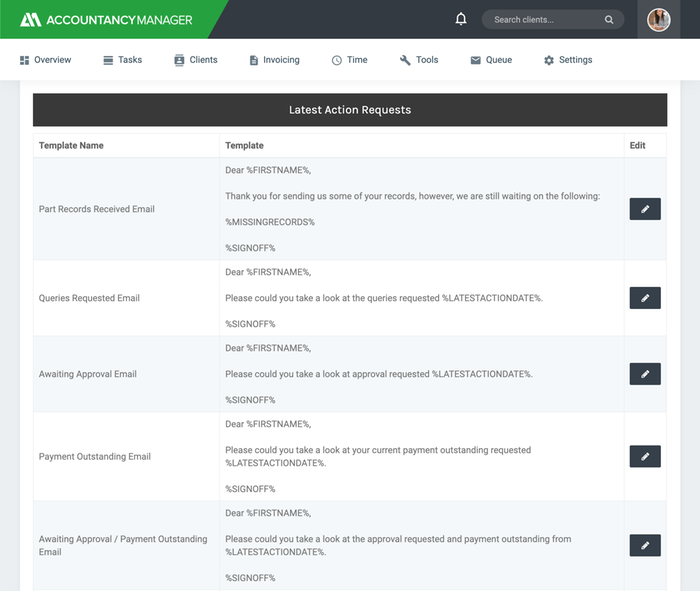Go to Settings in navigation bar
This screenshot has width=700, height=591.
click(x=567, y=60)
